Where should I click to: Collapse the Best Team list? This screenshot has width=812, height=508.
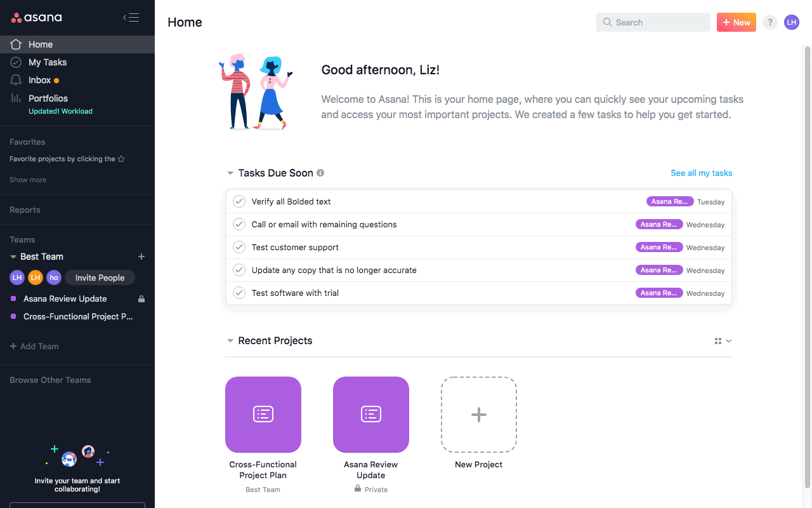[x=13, y=257]
